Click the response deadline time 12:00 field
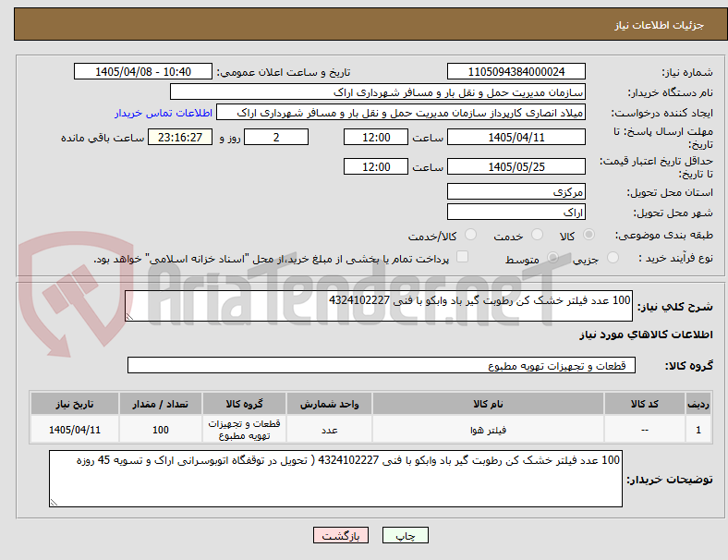728x560 pixels. point(376,137)
